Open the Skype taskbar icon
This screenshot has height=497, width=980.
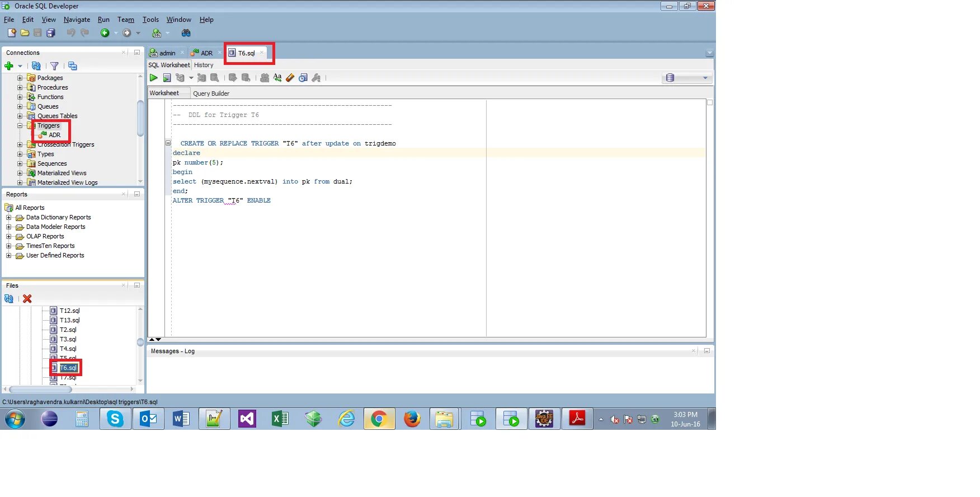pos(115,419)
